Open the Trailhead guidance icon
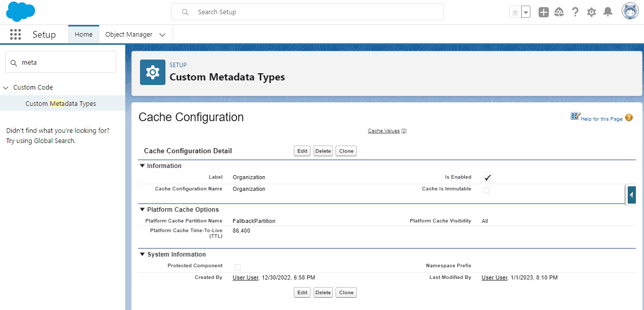Viewport: 644px width, 310px height. [x=559, y=12]
